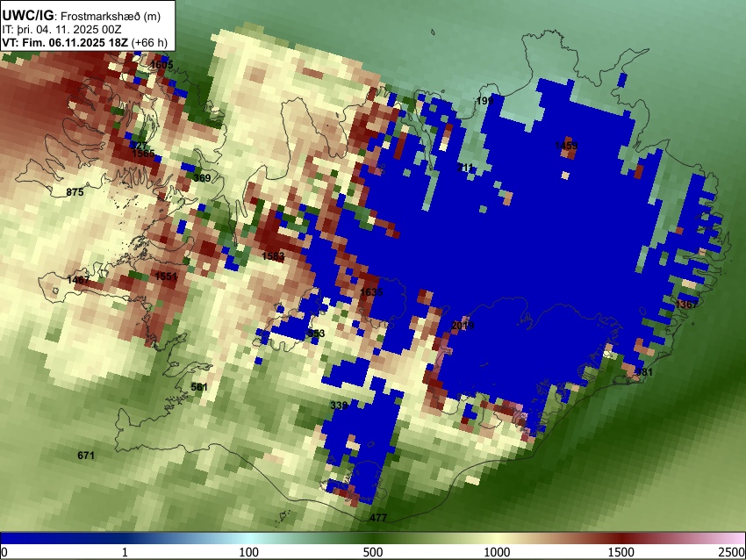Click the 671 value label

point(86,456)
